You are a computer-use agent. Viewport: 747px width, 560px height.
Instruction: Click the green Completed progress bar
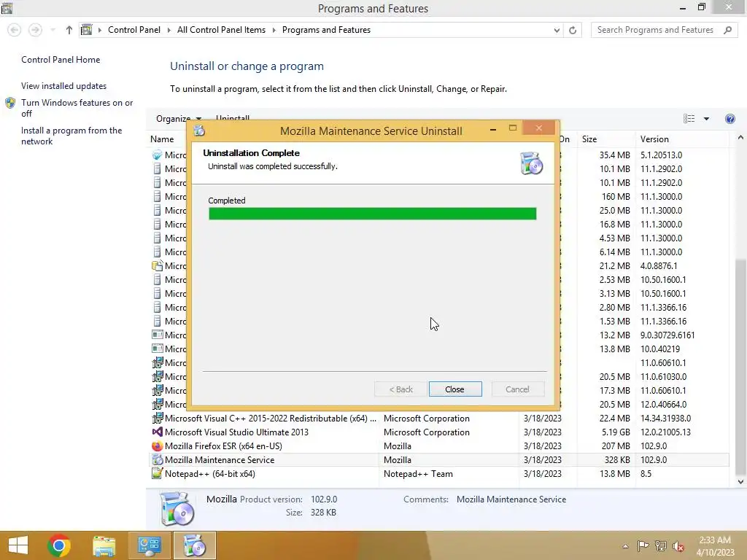[x=372, y=214]
